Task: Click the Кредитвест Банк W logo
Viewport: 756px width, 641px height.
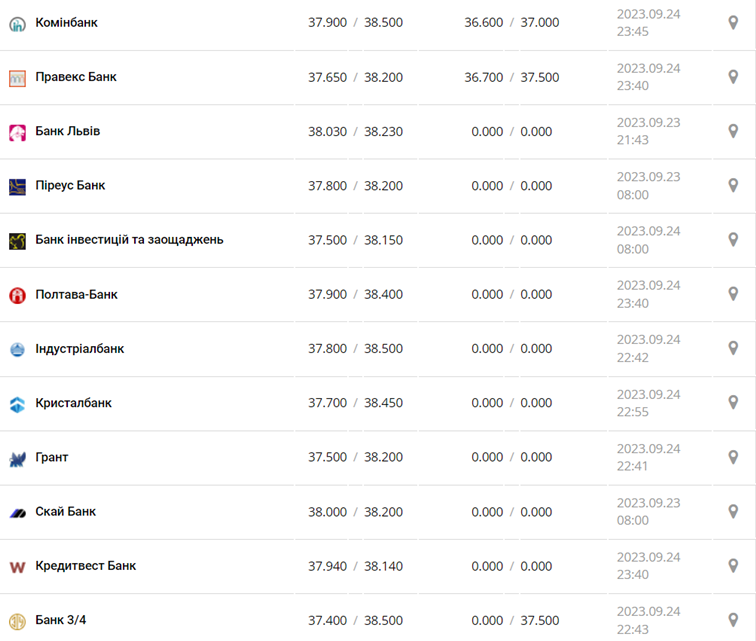Action: tap(17, 567)
